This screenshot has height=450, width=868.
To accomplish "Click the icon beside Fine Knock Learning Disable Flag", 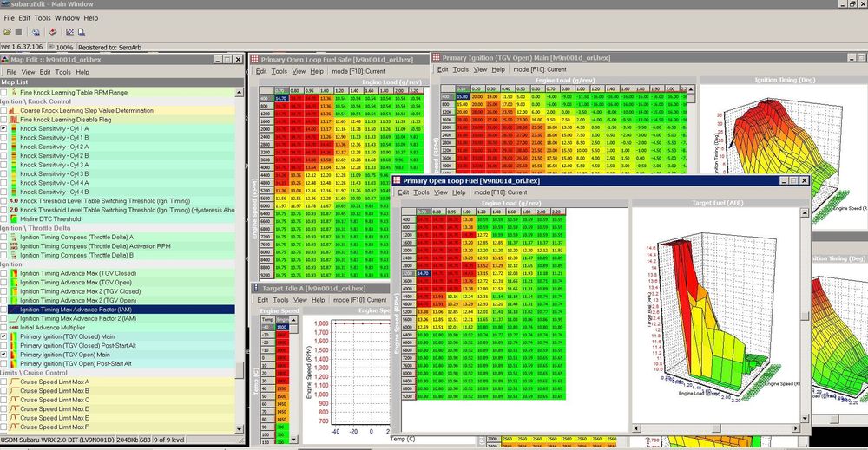I will [14, 120].
